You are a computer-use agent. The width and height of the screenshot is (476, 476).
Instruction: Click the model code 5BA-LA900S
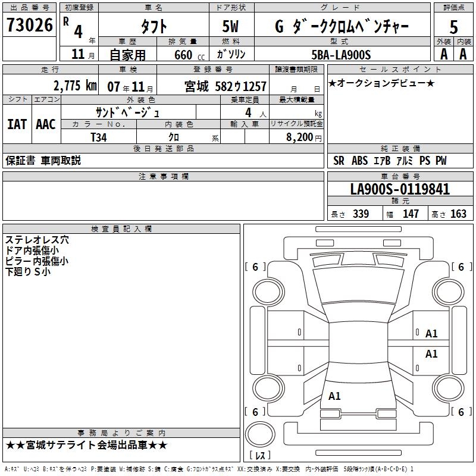coord(341,55)
